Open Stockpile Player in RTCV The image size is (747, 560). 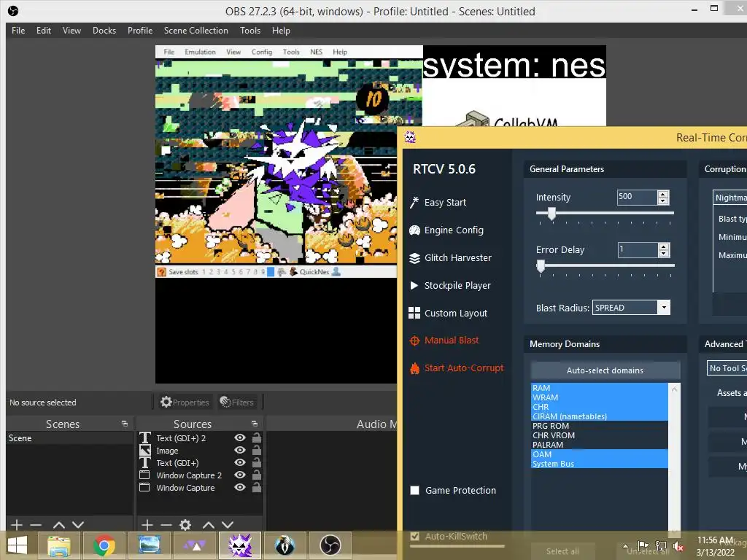449,285
